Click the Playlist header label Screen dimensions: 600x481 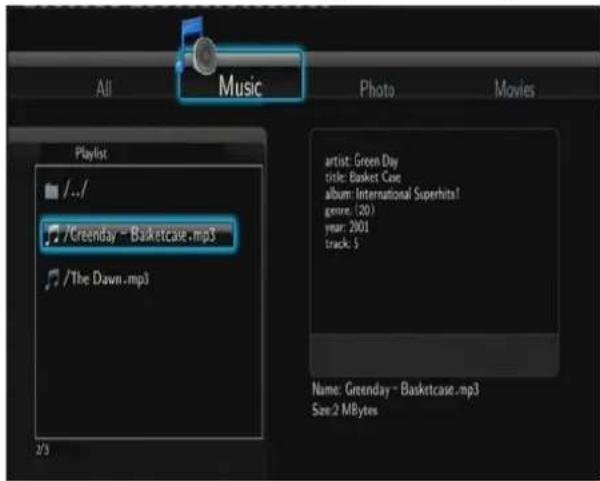pyautogui.click(x=91, y=153)
